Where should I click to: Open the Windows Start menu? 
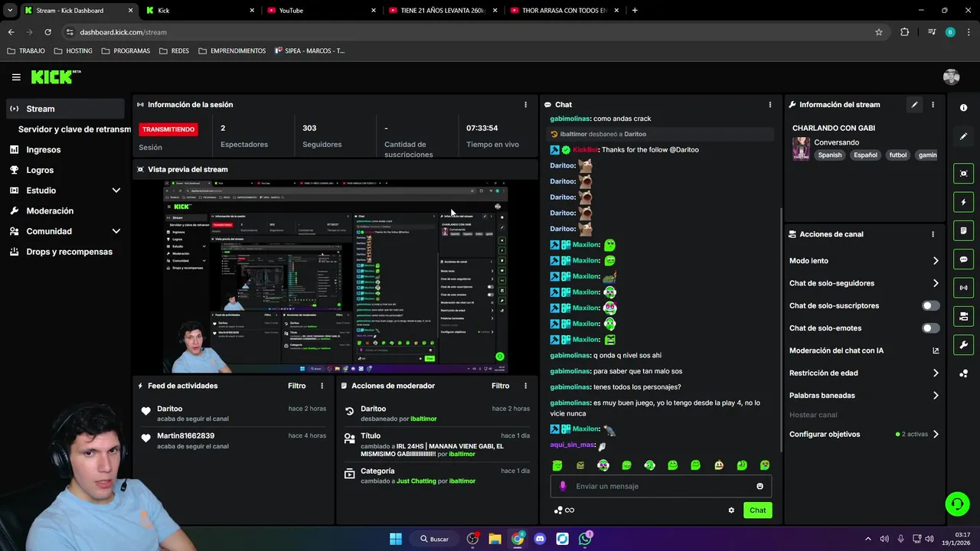[395, 539]
